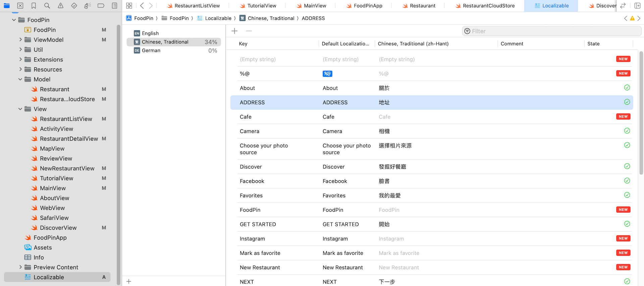Collapse the Model folder
The width and height of the screenshot is (644, 286).
(x=20, y=80)
